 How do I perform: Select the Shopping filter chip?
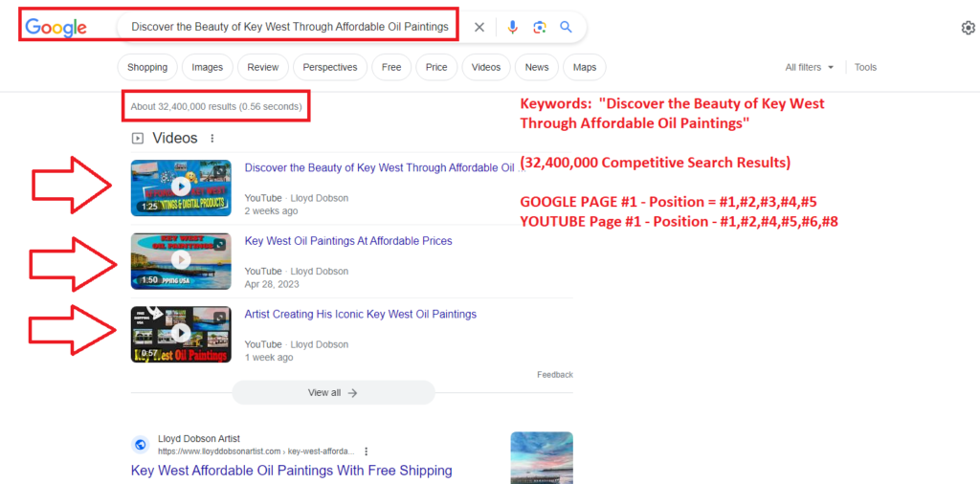click(147, 68)
